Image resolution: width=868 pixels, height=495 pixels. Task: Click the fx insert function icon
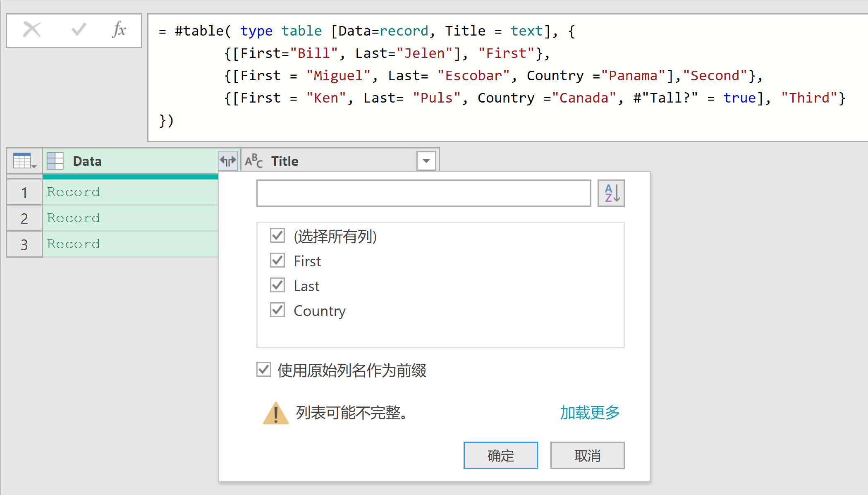[119, 30]
